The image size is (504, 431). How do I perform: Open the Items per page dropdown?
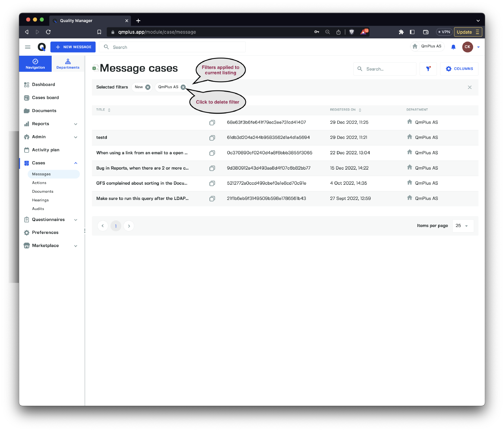pos(463,226)
